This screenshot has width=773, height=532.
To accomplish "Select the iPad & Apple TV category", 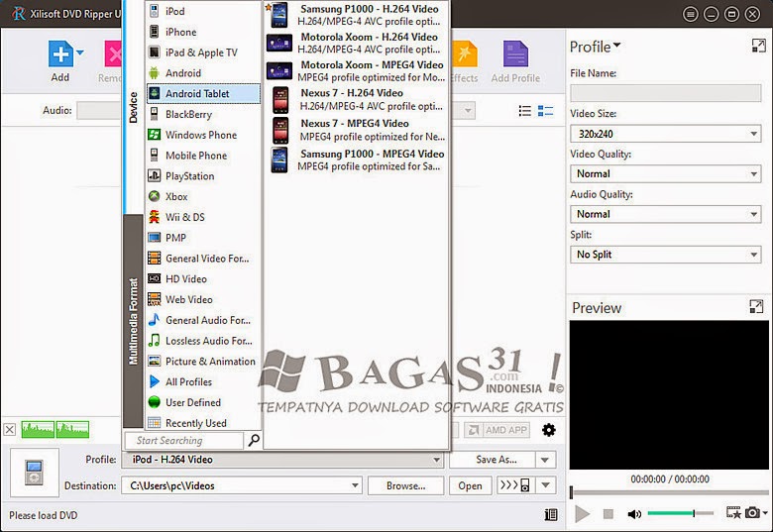I will coord(203,53).
